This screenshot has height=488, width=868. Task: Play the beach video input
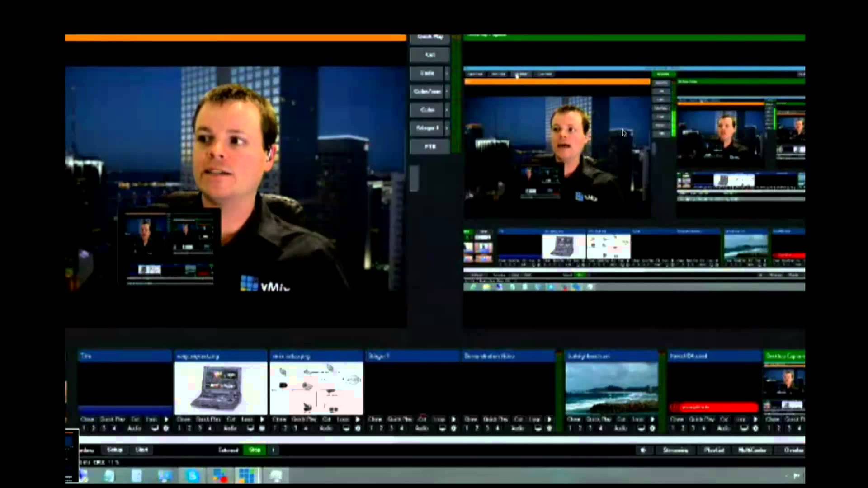652,419
